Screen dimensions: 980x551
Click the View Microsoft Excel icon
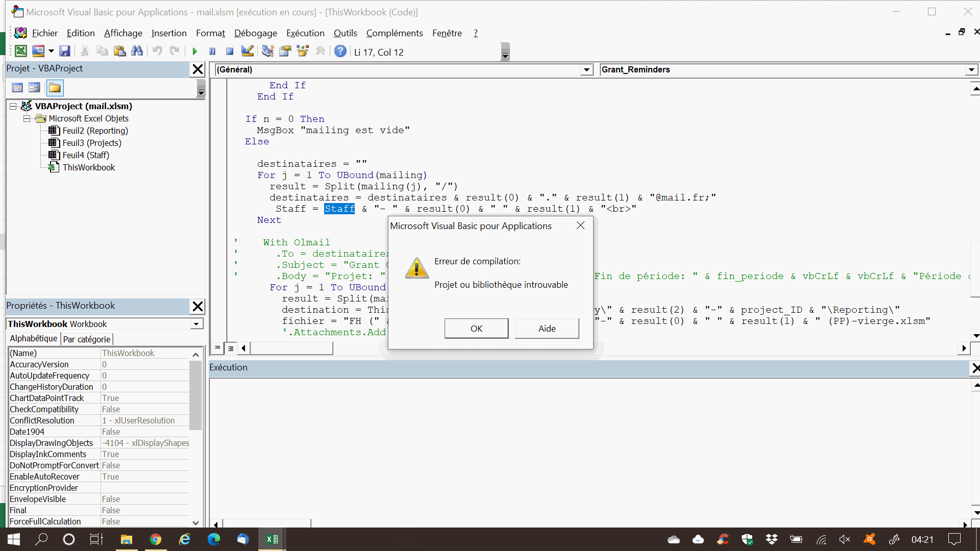(21, 51)
